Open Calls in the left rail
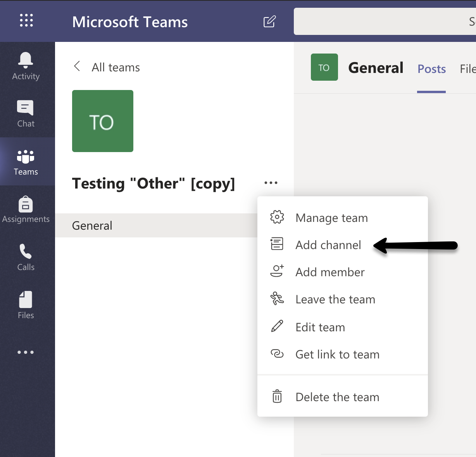This screenshot has height=457, width=476. coord(26,258)
